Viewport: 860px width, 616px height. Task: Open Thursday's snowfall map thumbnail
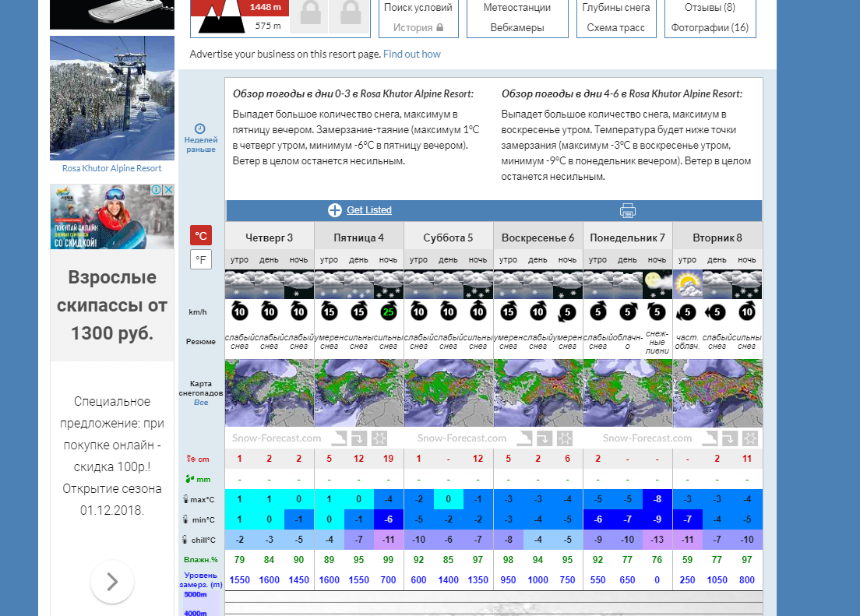pos(270,392)
